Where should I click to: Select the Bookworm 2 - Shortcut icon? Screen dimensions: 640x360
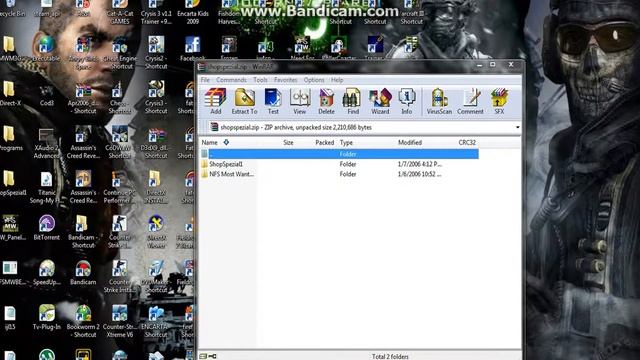click(x=83, y=322)
